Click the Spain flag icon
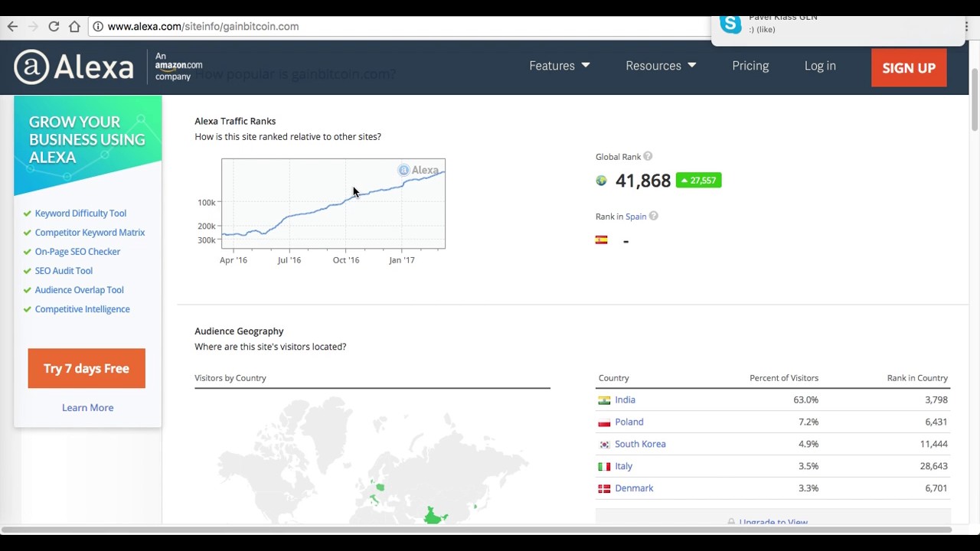The height and width of the screenshot is (551, 980). point(602,240)
